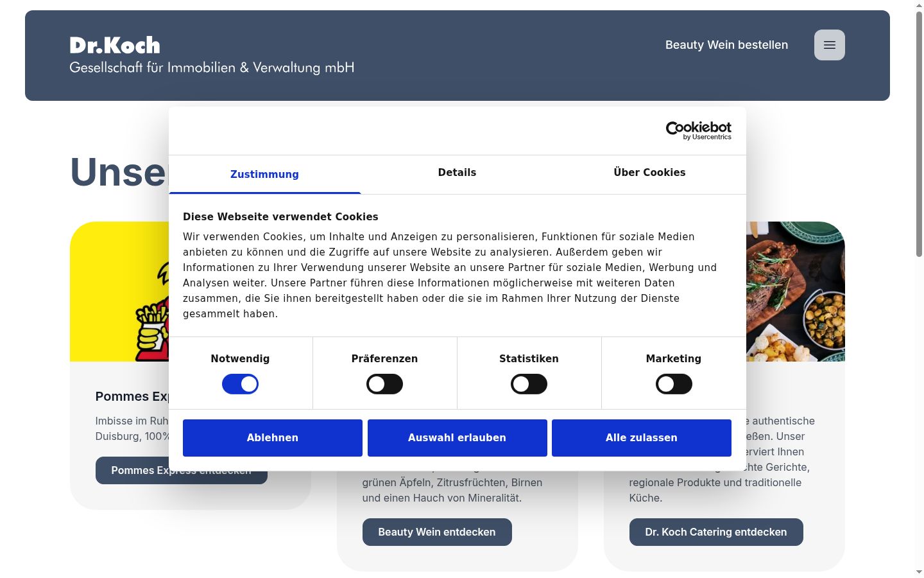The image size is (924, 578).
Task: Enable the Präferenzen cookies switch
Action: (x=384, y=384)
